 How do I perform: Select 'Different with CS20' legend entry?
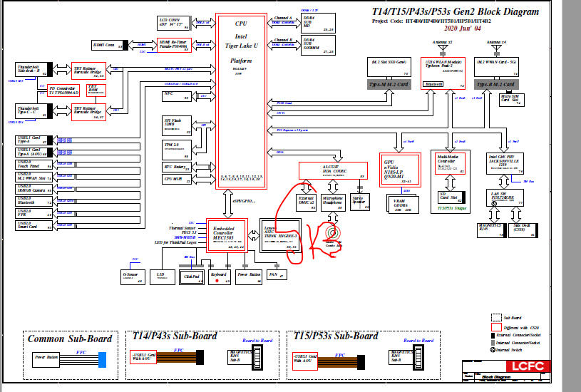click(515, 328)
